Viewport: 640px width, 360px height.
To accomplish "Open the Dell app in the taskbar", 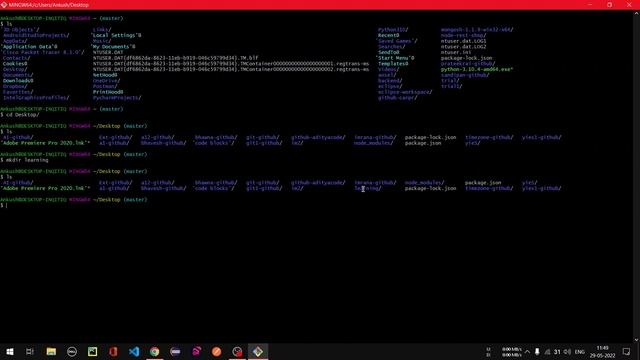I will click(x=72, y=351).
